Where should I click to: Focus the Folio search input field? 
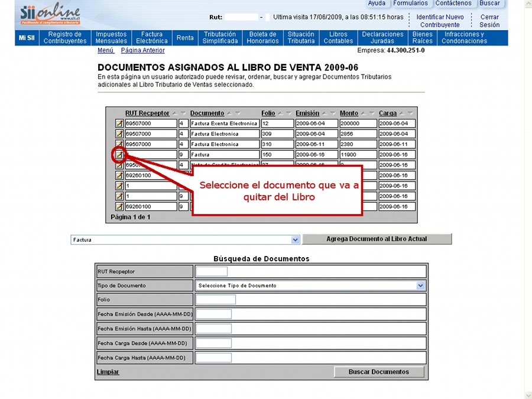coord(215,300)
